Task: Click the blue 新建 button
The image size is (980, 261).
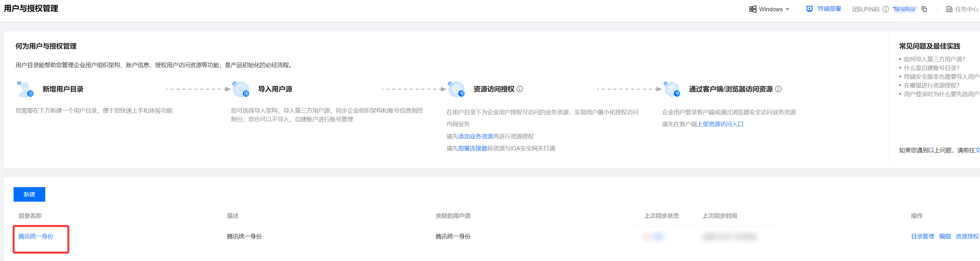Action: (29, 194)
